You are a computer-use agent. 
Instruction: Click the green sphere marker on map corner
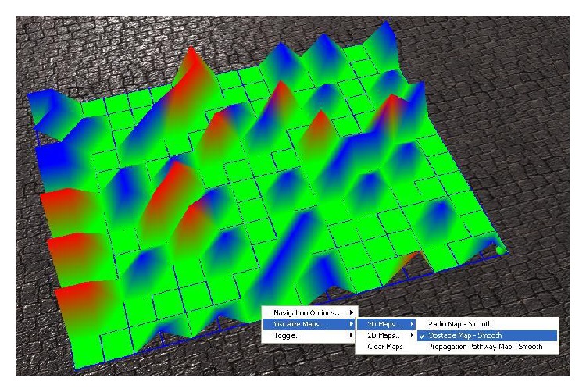pos(500,249)
